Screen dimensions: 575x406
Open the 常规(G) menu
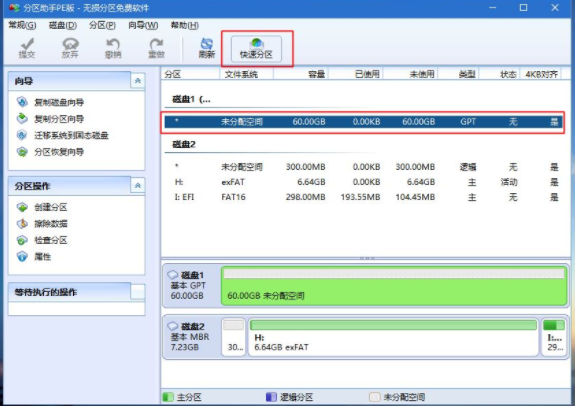click(x=22, y=25)
